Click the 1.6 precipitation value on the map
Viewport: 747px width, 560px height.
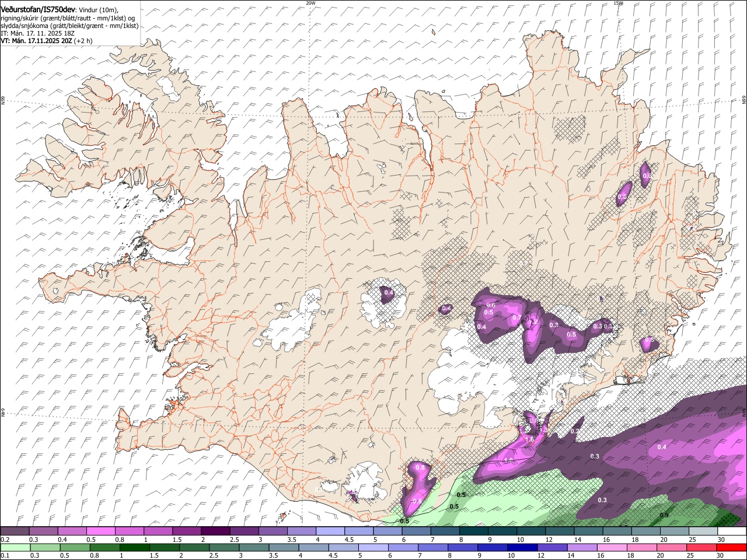[530, 439]
